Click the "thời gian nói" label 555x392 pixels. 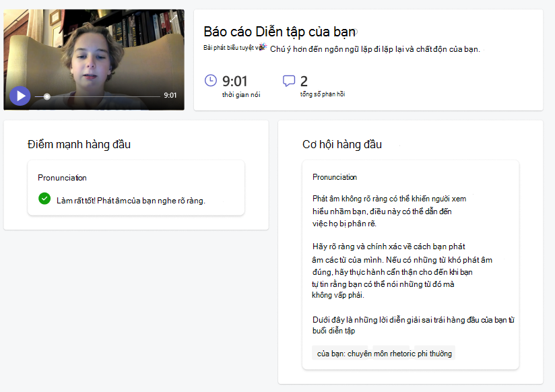241,94
